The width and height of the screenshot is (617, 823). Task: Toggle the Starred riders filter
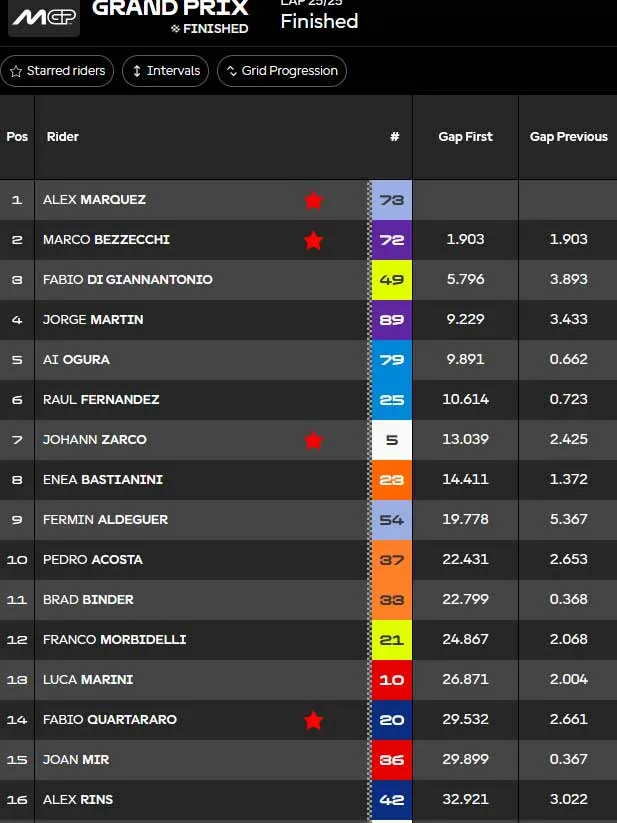coord(57,71)
